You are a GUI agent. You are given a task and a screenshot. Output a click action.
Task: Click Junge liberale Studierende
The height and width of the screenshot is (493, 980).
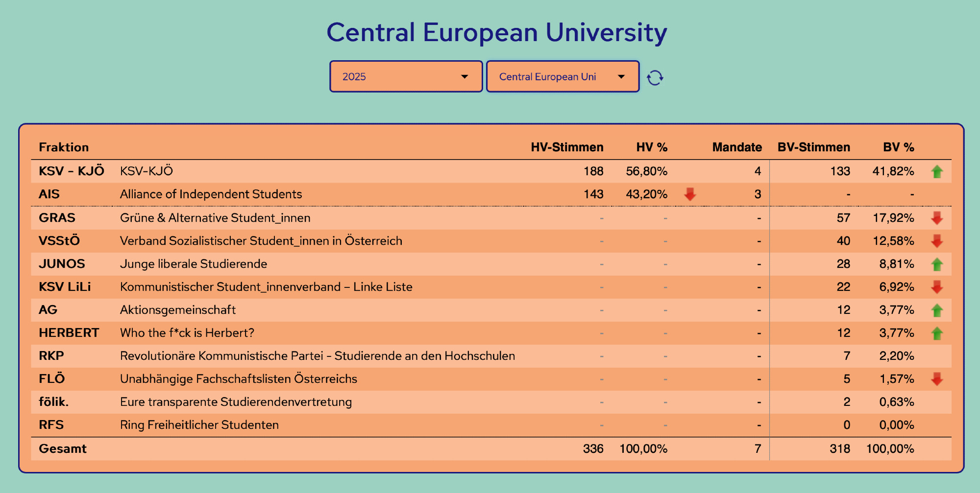click(x=194, y=264)
